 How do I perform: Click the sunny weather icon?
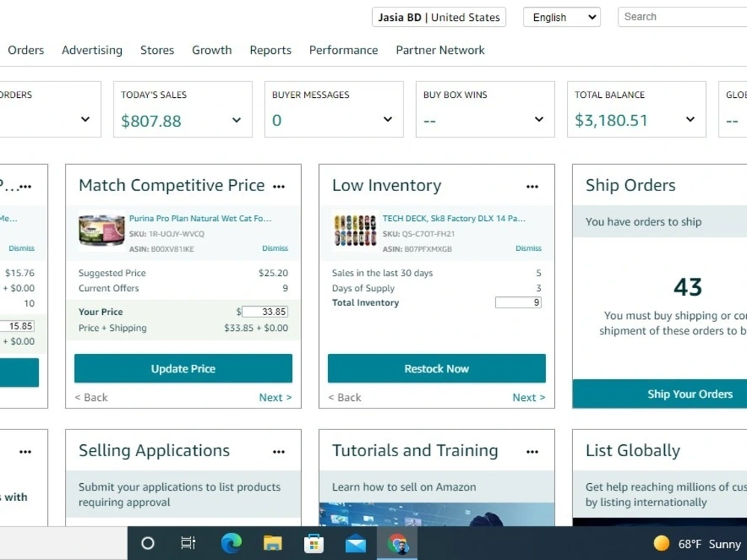[661, 544]
